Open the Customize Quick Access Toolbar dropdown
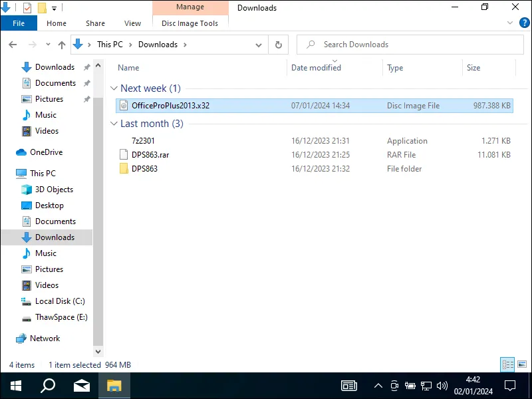Viewport: 532px width, 399px height. tap(54, 7)
